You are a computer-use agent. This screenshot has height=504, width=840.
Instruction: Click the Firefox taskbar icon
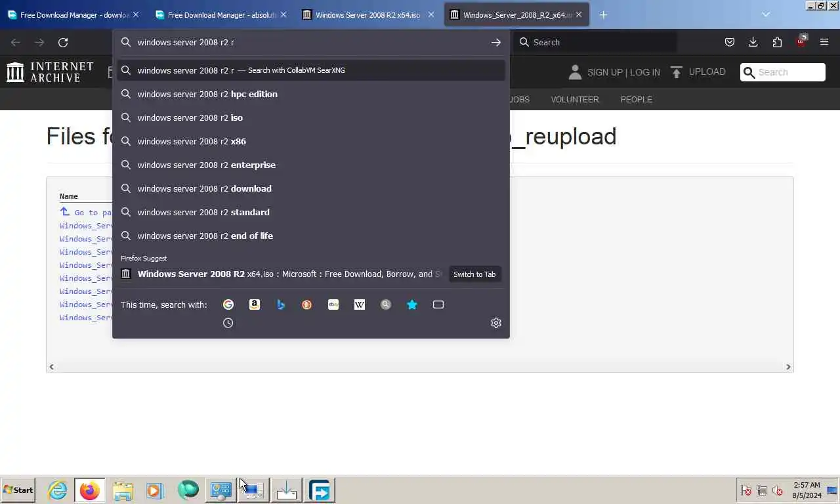point(90,490)
